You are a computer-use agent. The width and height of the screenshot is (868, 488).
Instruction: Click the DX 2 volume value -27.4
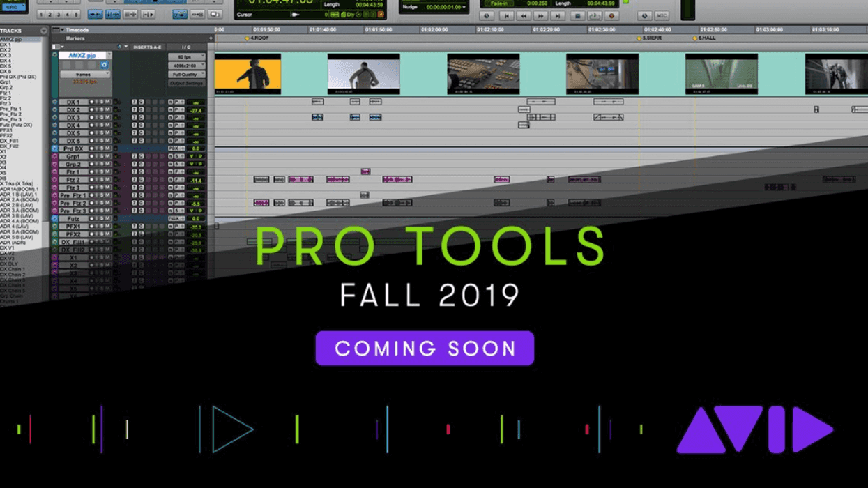tap(196, 110)
